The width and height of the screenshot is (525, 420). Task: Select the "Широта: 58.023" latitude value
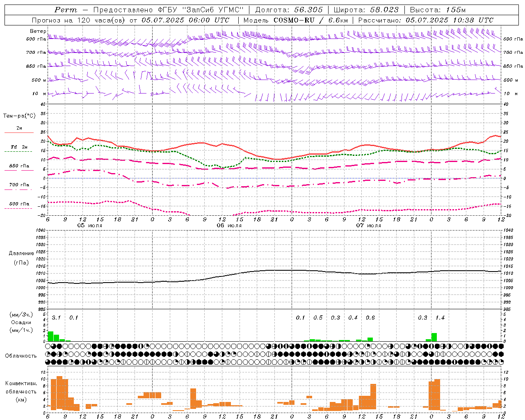tap(366, 10)
